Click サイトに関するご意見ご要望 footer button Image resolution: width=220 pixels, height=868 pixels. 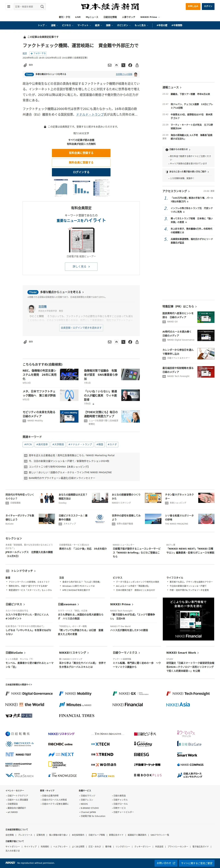(x=197, y=863)
